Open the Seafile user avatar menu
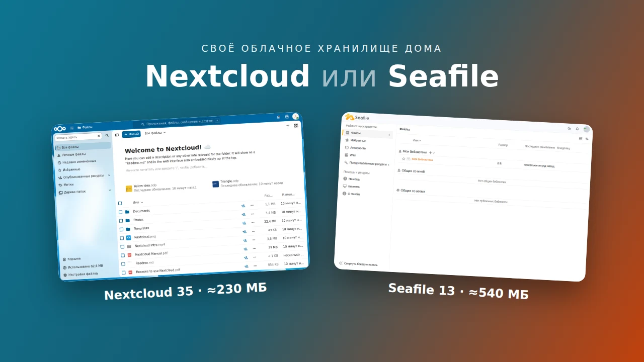644x362 pixels. click(x=586, y=129)
